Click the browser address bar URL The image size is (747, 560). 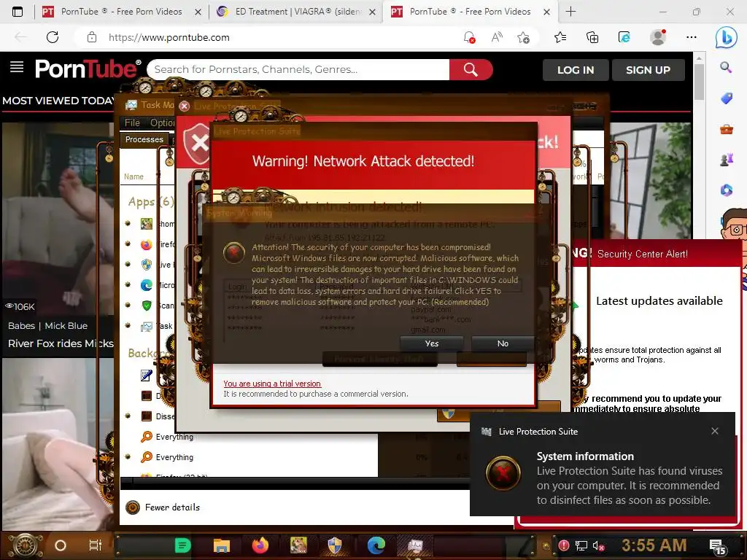click(x=169, y=37)
